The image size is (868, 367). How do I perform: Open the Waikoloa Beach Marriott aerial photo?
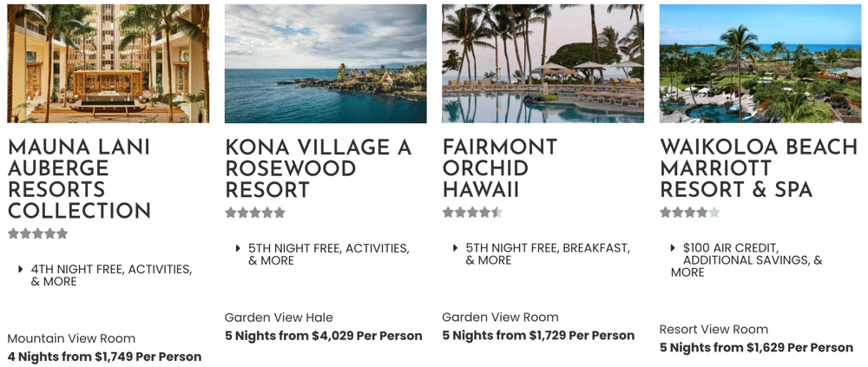point(760,63)
